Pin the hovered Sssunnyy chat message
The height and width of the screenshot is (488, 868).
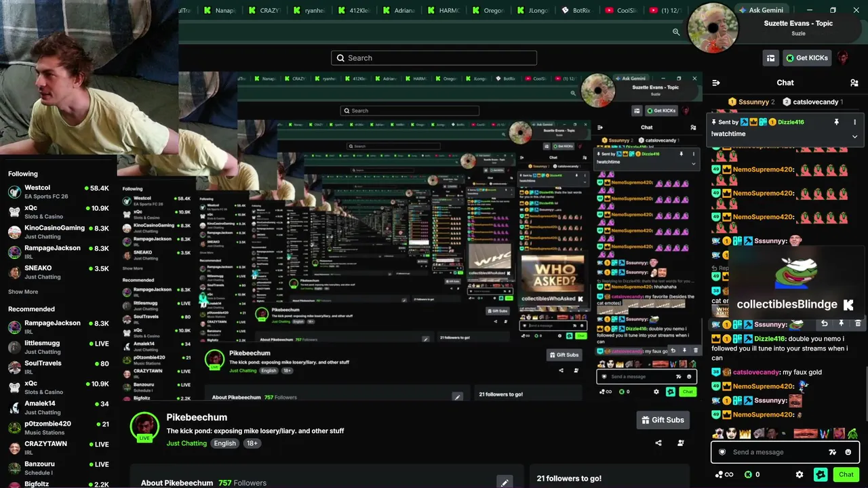(x=841, y=324)
